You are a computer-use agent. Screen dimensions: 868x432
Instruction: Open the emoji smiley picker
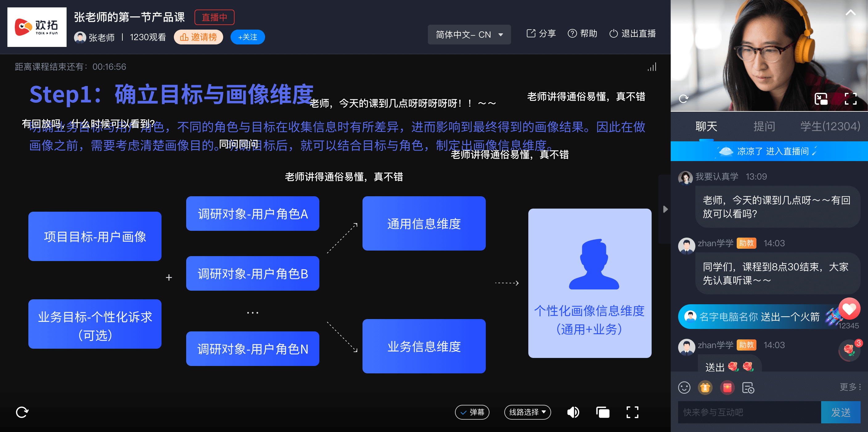pos(684,388)
